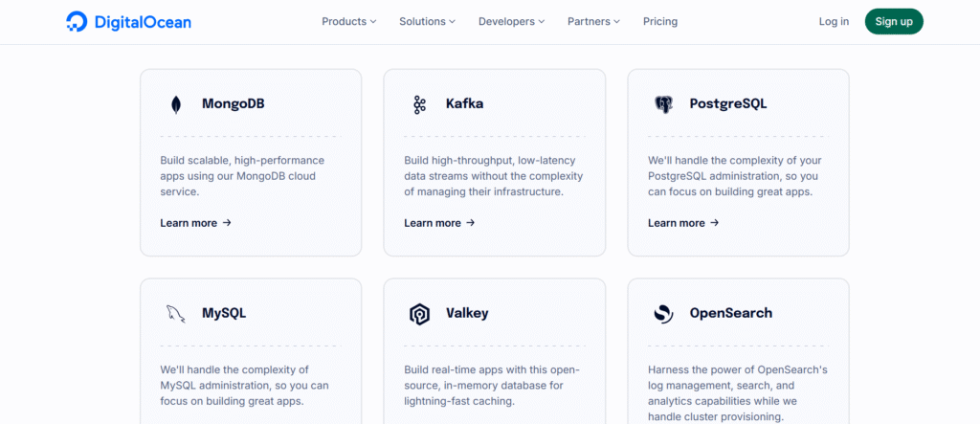This screenshot has height=424, width=980.
Task: Follow Learn more link for PostgreSQL
Action: pyautogui.click(x=683, y=223)
